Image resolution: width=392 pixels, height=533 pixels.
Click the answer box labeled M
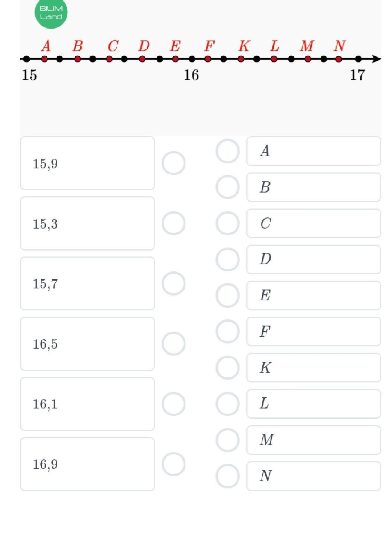click(314, 440)
